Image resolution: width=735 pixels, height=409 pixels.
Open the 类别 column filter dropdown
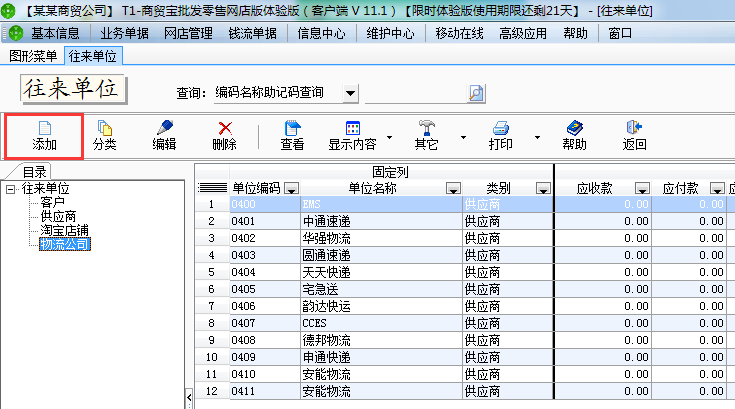(543, 189)
